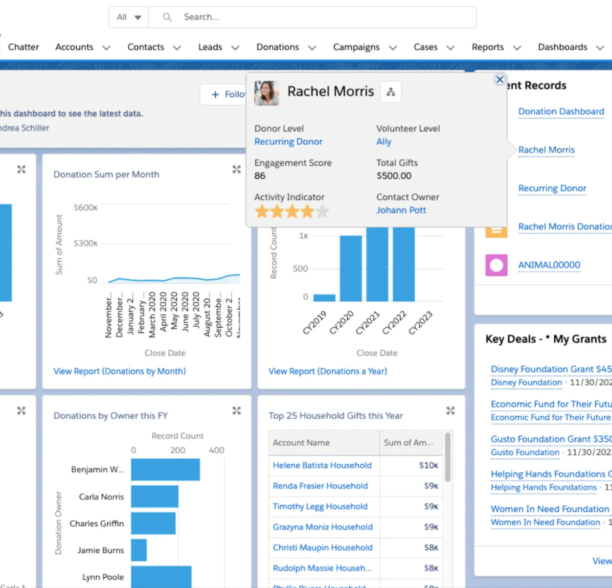612x588 pixels.
Task: Click the Jamie Burns bar in chart
Action: (139, 550)
